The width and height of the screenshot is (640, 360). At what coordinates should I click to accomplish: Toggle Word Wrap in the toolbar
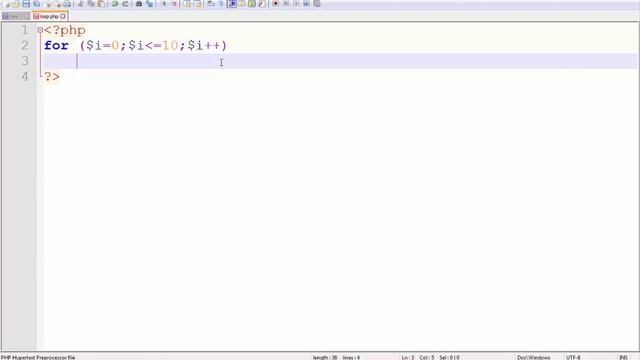(x=211, y=4)
